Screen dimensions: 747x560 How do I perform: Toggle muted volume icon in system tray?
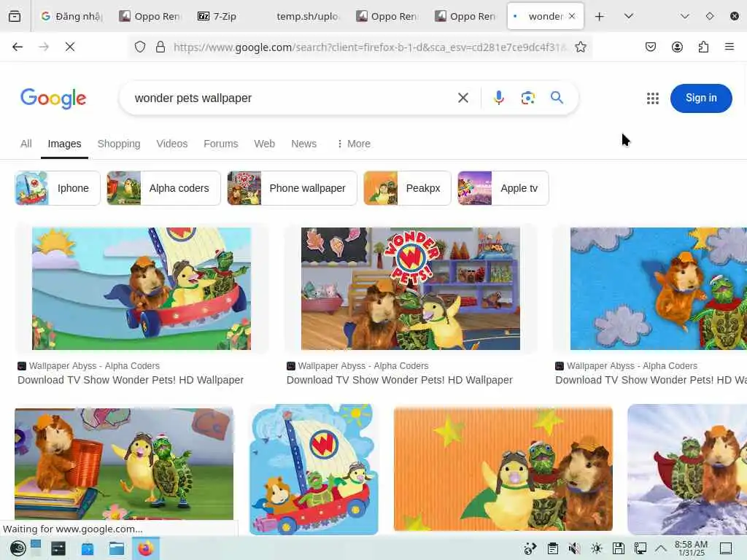click(574, 548)
